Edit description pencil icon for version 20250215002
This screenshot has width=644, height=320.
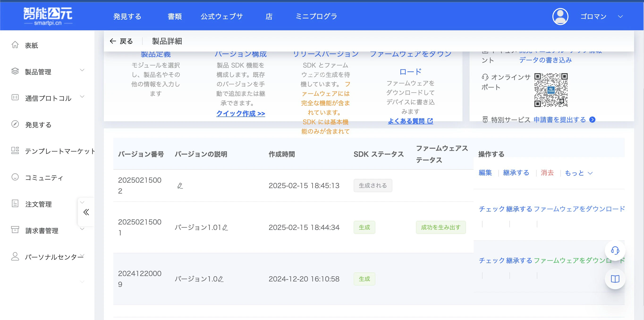click(x=180, y=186)
